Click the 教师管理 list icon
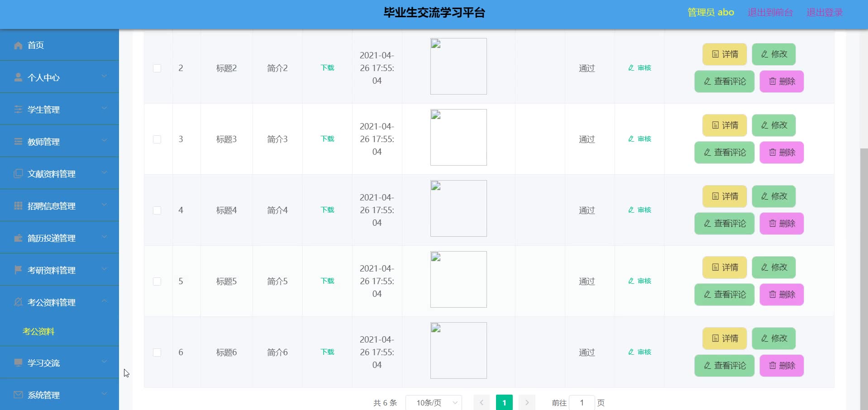The image size is (868, 410). pos(18,142)
